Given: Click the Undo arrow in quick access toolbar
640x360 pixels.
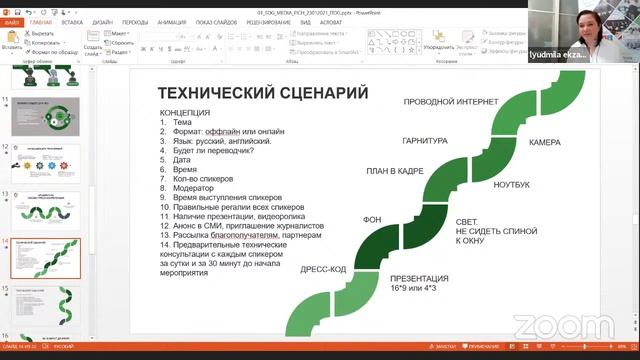Looking at the screenshot, I should tap(29, 13).
